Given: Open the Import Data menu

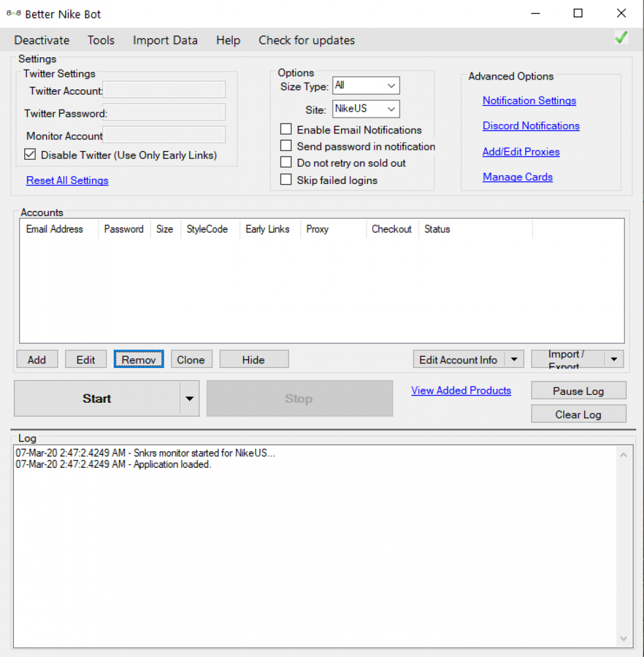Looking at the screenshot, I should point(165,40).
